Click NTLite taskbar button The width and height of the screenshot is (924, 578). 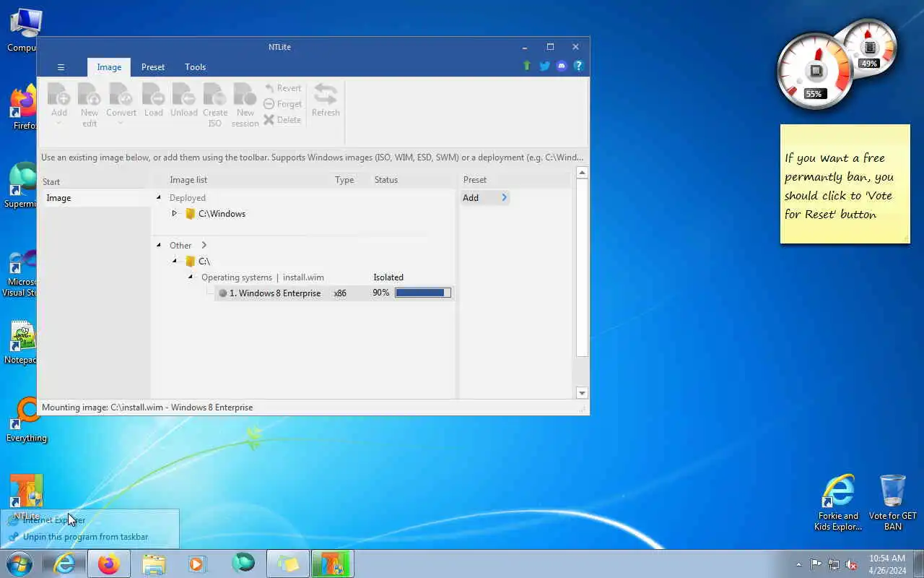(333, 564)
